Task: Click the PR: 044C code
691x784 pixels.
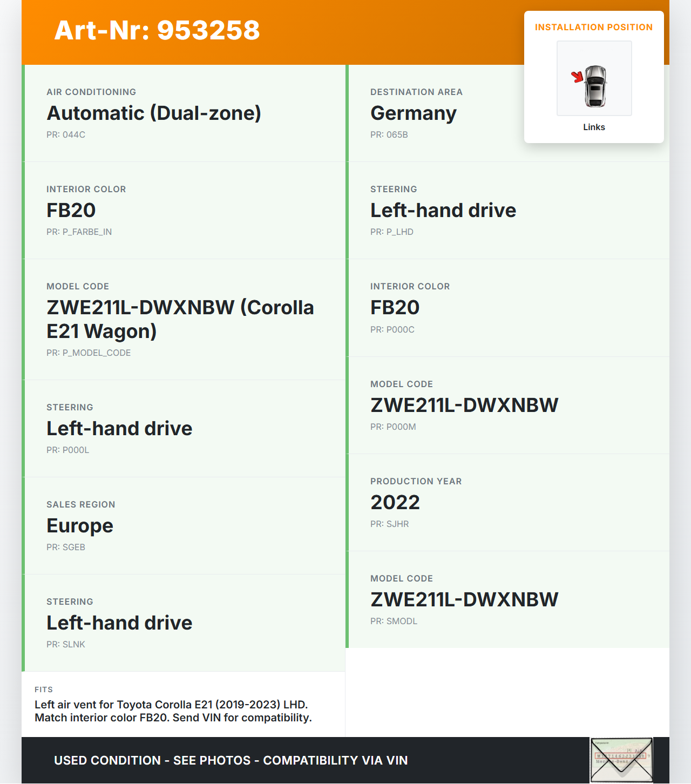Action: click(x=66, y=134)
